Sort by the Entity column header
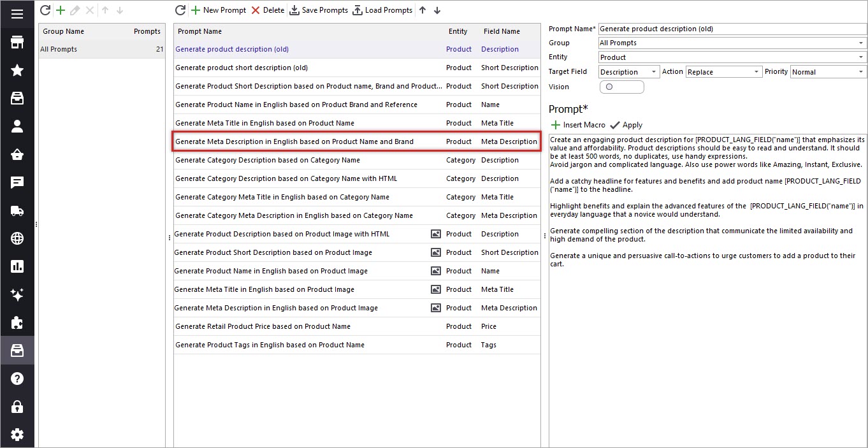 point(458,31)
